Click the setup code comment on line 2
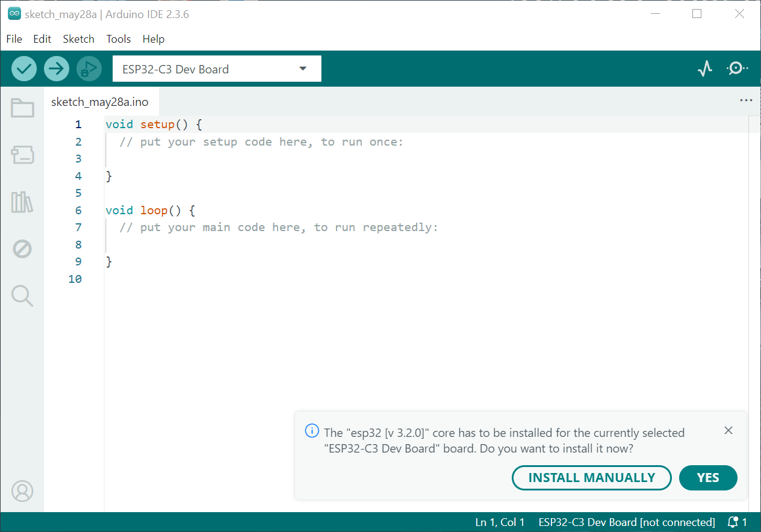This screenshot has height=532, width=761. click(x=261, y=142)
